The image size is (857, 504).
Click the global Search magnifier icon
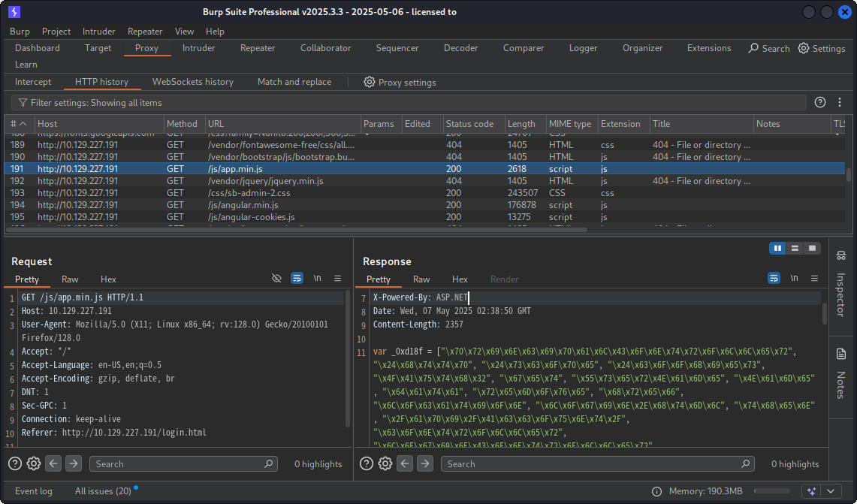pos(753,48)
